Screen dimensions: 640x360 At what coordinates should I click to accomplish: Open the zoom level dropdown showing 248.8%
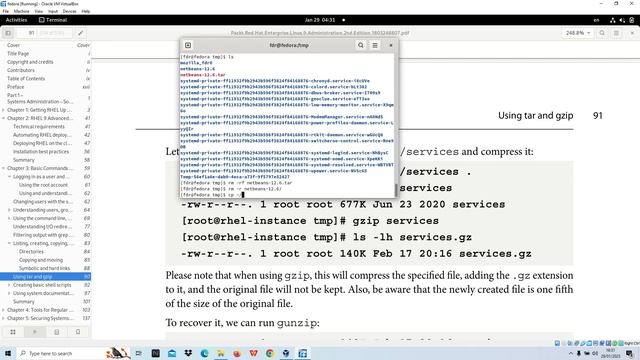pos(578,33)
